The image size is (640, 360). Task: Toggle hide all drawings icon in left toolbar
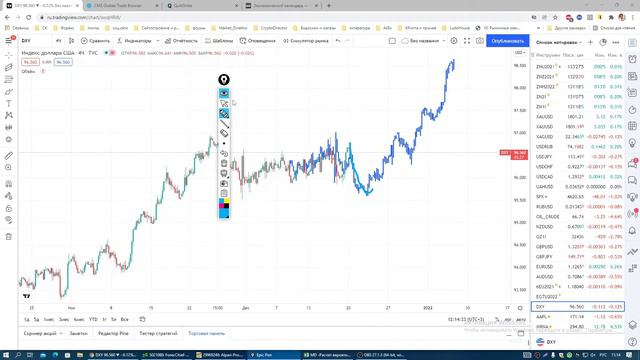point(9,220)
